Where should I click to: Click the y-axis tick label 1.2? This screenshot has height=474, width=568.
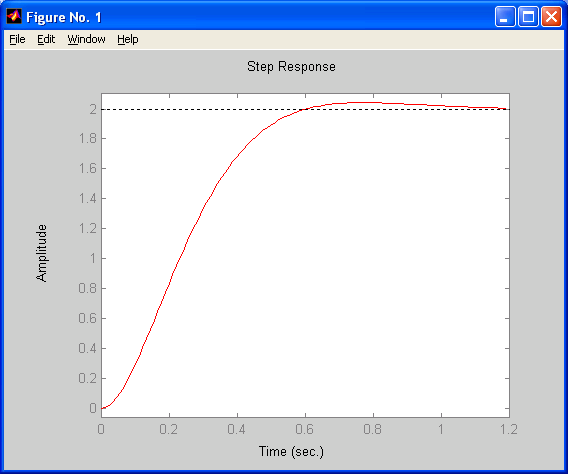(88, 228)
